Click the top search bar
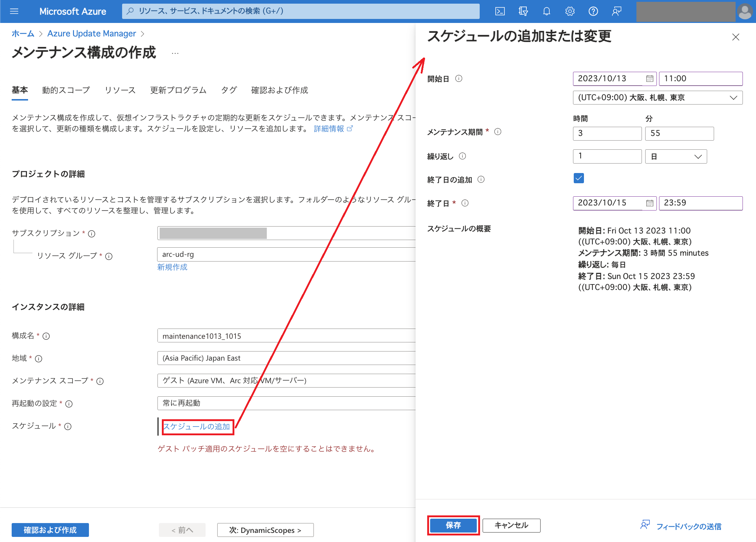The height and width of the screenshot is (542, 756). [x=301, y=11]
